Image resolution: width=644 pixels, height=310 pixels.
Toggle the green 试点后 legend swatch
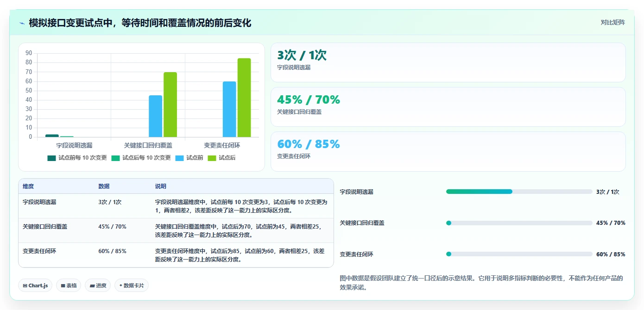(x=212, y=158)
